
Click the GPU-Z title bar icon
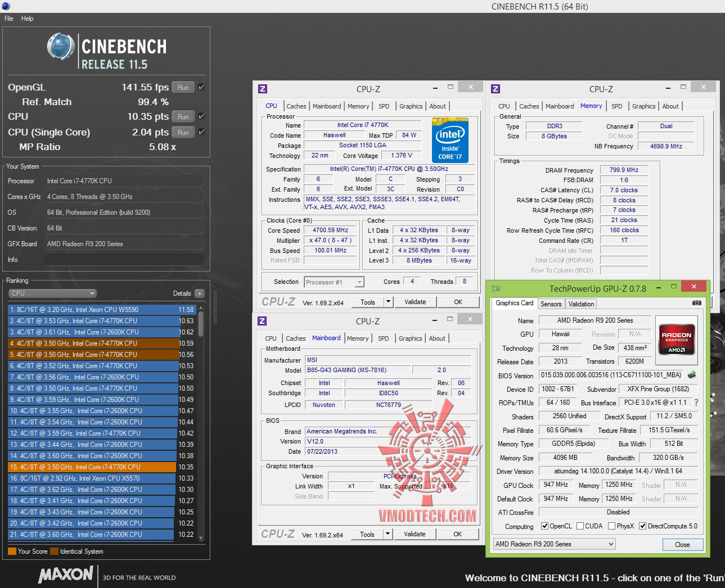click(x=496, y=288)
